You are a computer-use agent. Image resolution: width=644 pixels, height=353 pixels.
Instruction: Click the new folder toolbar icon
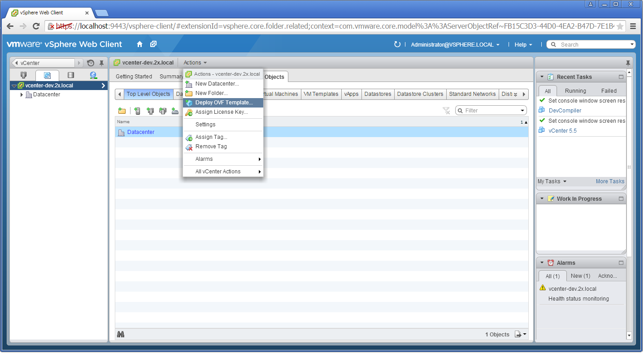coord(122,111)
